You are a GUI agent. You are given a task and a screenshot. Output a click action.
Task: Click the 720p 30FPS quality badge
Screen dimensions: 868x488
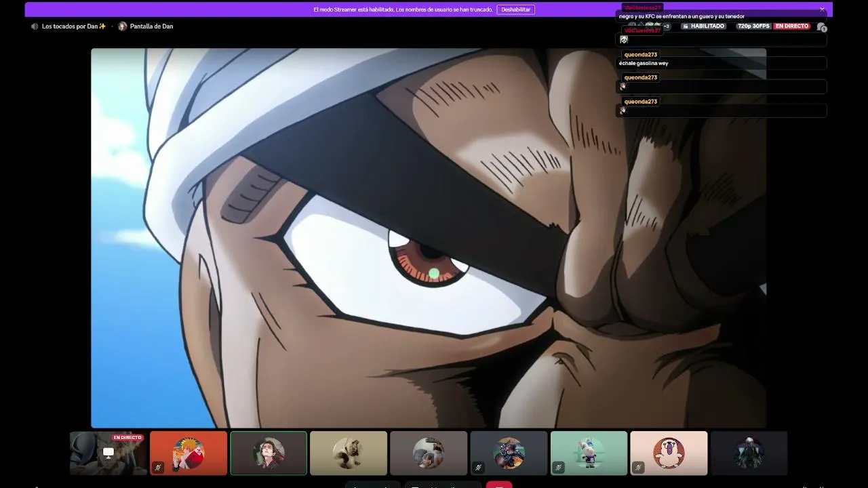click(754, 26)
